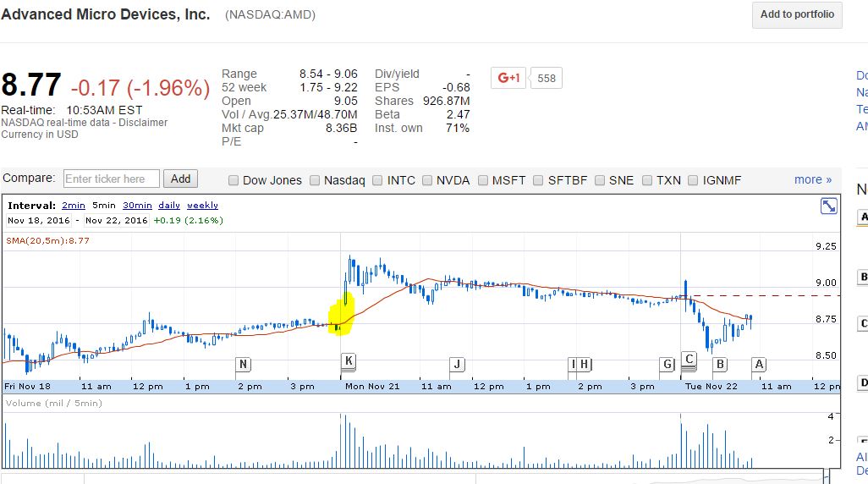This screenshot has width=868, height=484.
Task: Select the Tue Nov 22 timeline label
Action: click(711, 387)
